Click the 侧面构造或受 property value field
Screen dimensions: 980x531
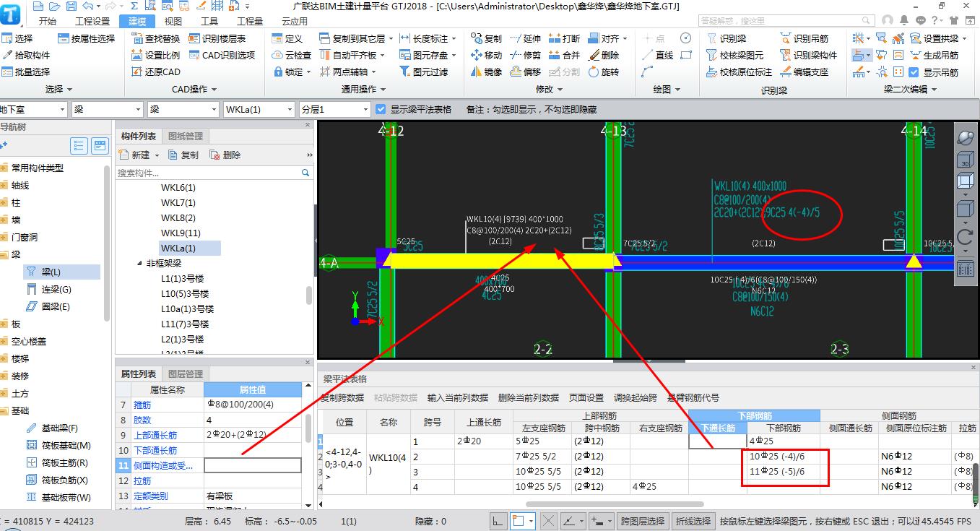(x=253, y=465)
